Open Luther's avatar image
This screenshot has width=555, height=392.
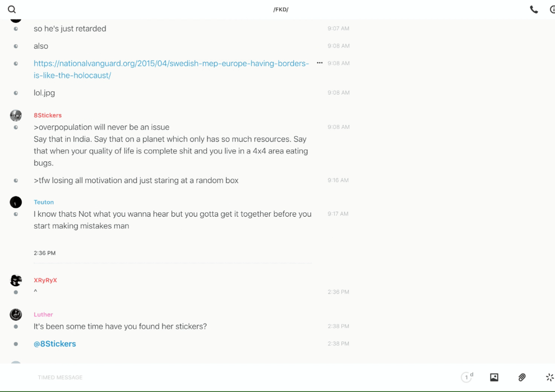pyautogui.click(x=16, y=315)
